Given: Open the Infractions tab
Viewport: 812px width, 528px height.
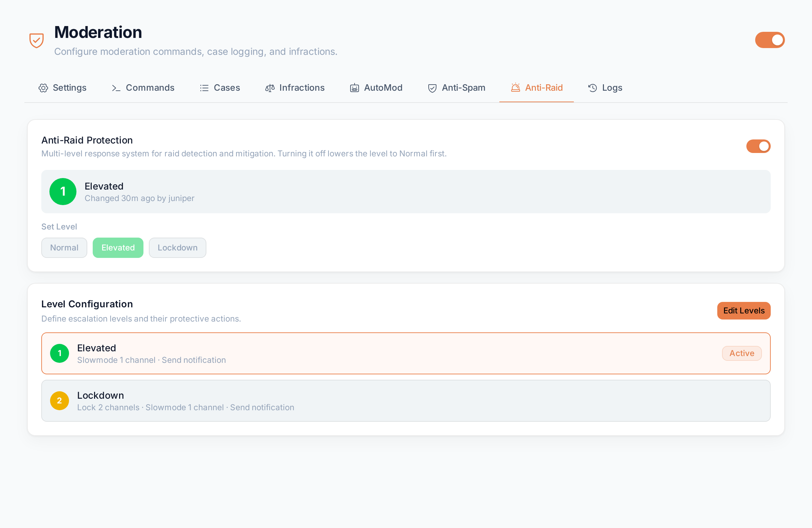Looking at the screenshot, I should 295,88.
